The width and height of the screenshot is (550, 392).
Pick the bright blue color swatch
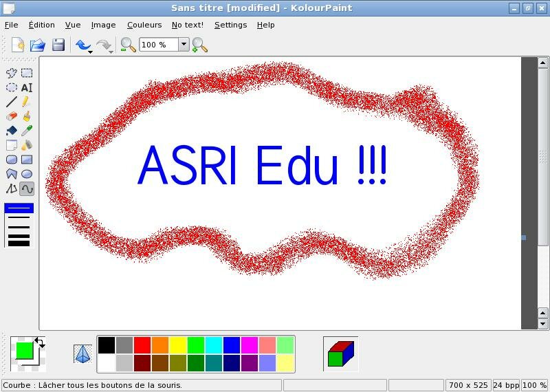tap(232, 345)
